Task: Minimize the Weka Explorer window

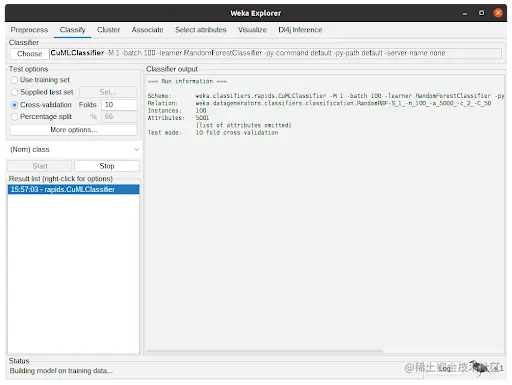Action: 465,13
